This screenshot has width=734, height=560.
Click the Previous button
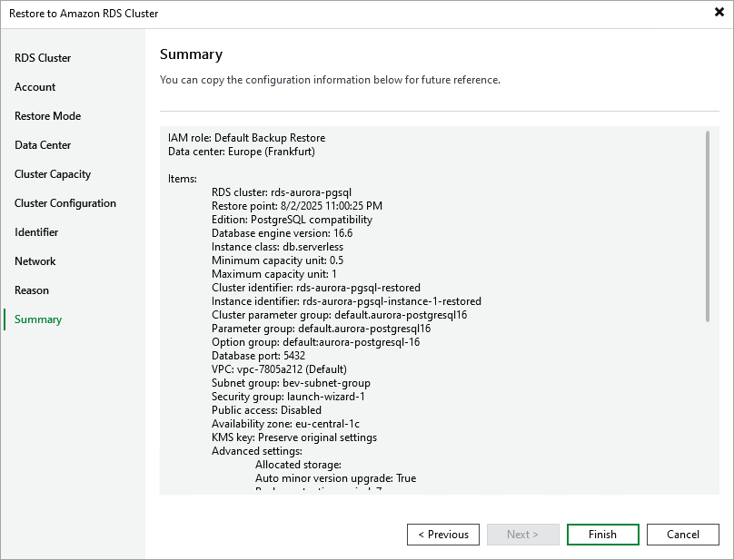click(443, 535)
